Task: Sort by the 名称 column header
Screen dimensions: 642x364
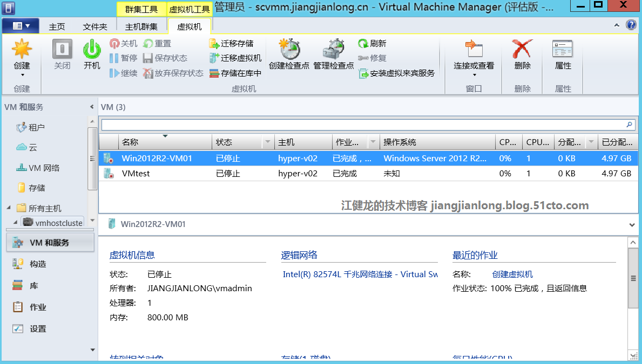Action: [165, 142]
